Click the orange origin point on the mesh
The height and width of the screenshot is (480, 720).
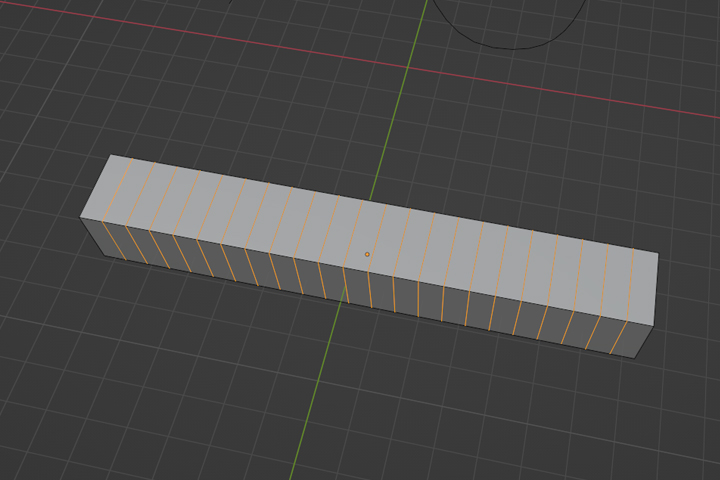(367, 254)
